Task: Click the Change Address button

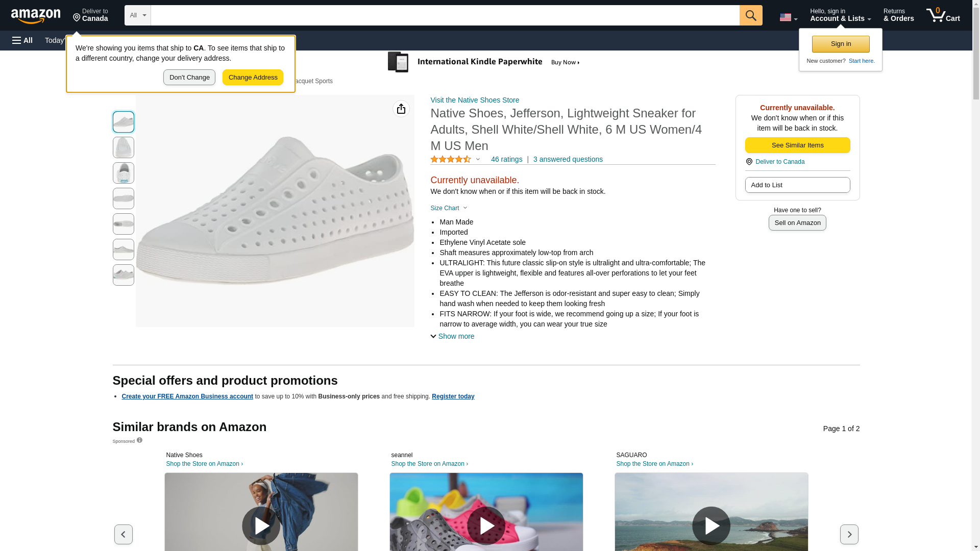Action: 253,78
